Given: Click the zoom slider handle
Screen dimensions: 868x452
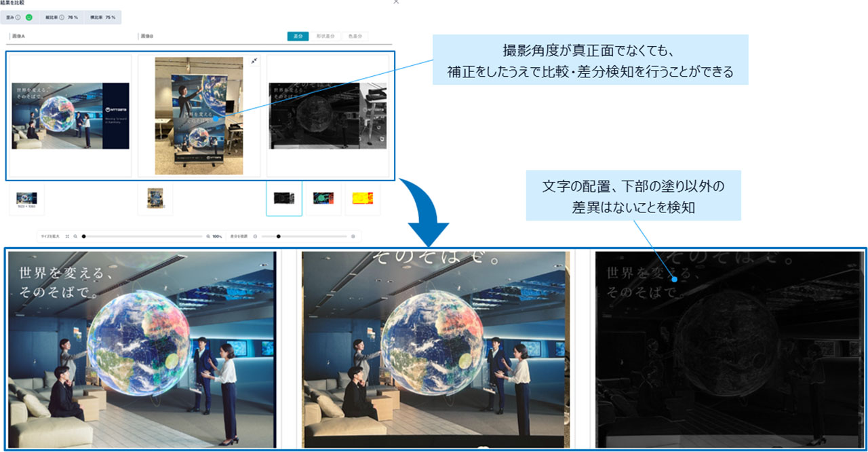Looking at the screenshot, I should coord(83,236).
